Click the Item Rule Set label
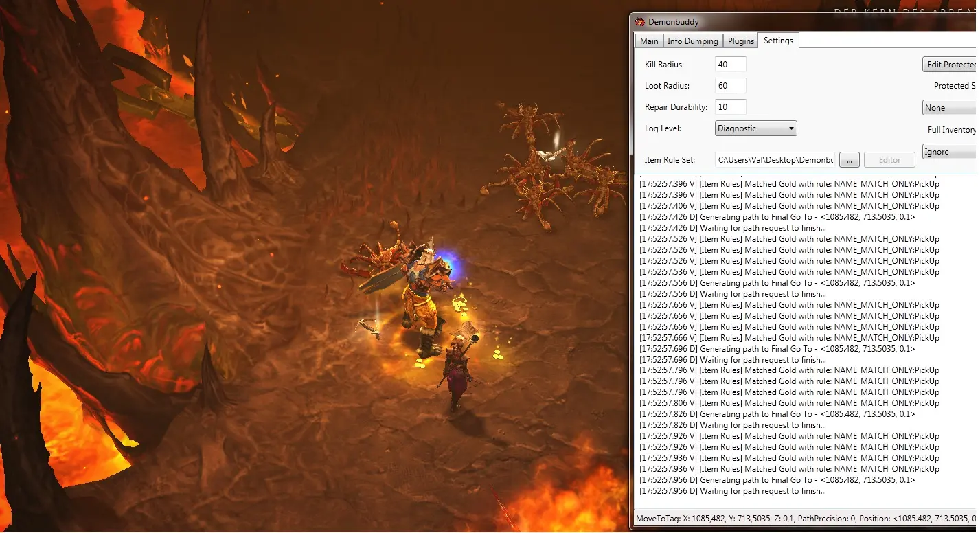Viewport: 980px width, 533px height. [670, 160]
